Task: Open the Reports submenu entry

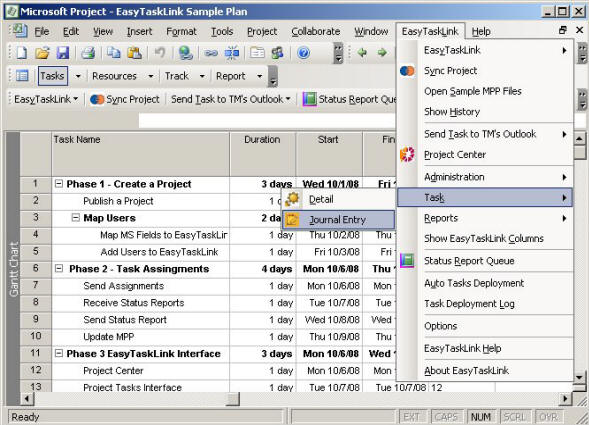Action: tap(485, 218)
